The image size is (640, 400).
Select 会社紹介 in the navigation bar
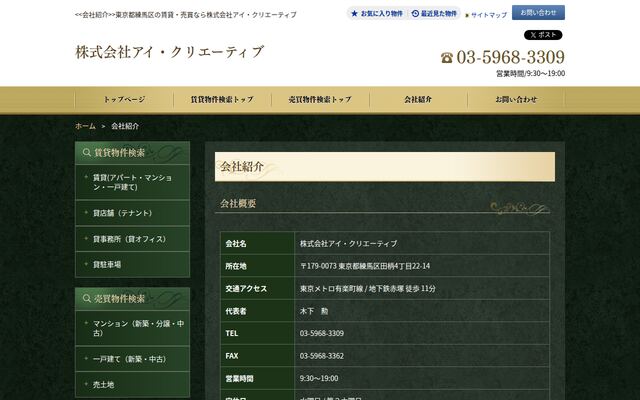point(418,99)
